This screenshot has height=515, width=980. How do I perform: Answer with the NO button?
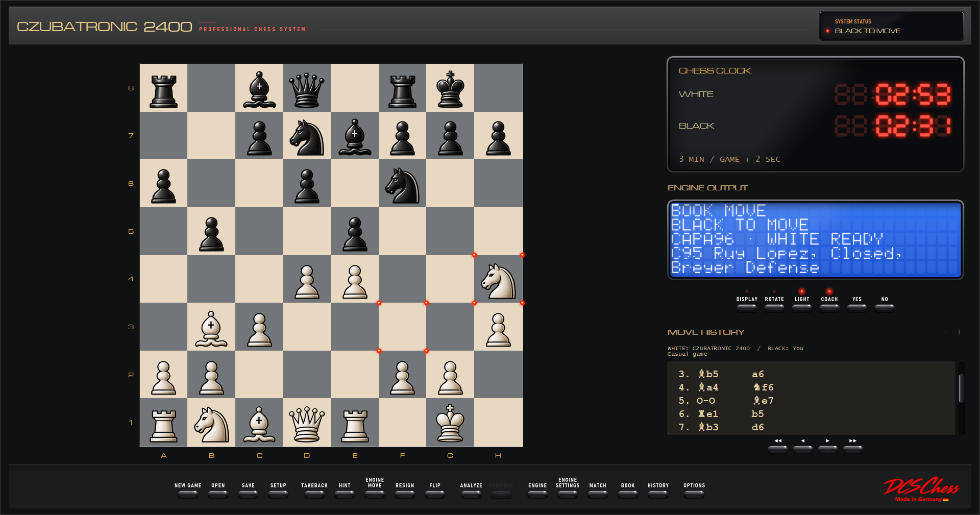point(885,307)
